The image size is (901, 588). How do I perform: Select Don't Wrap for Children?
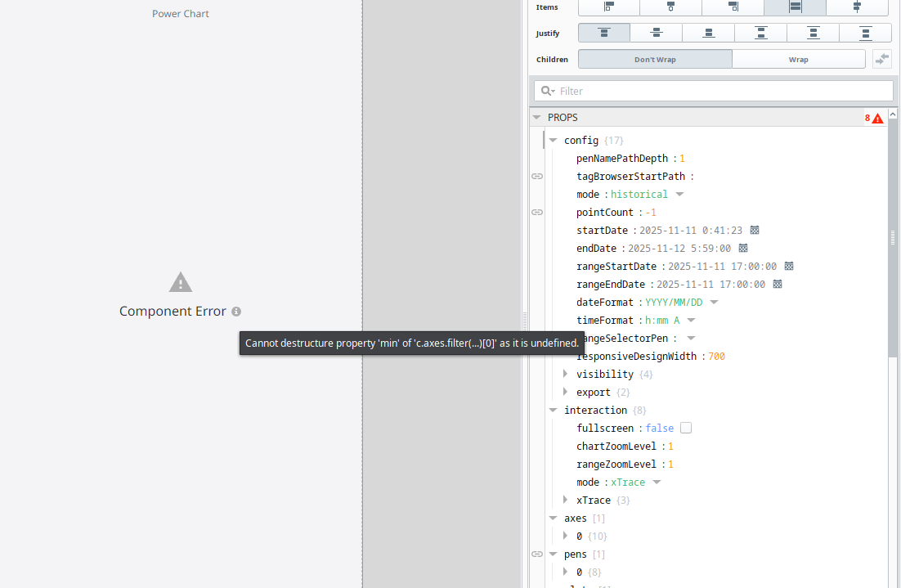pyautogui.click(x=655, y=59)
